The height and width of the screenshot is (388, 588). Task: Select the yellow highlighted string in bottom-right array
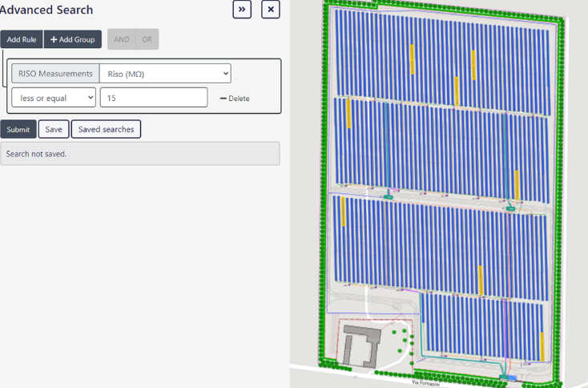point(542,346)
